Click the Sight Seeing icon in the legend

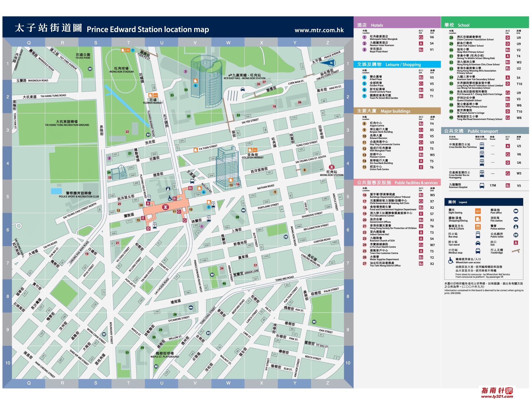pyautogui.click(x=478, y=211)
